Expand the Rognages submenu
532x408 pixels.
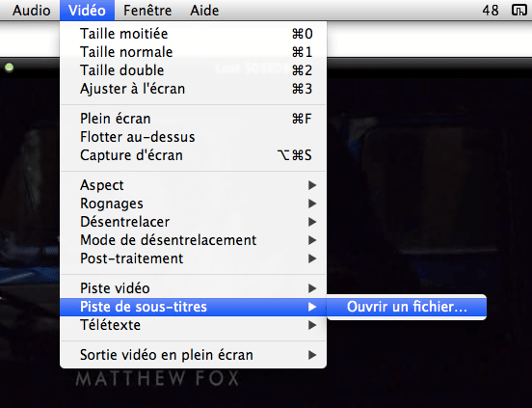(x=193, y=204)
